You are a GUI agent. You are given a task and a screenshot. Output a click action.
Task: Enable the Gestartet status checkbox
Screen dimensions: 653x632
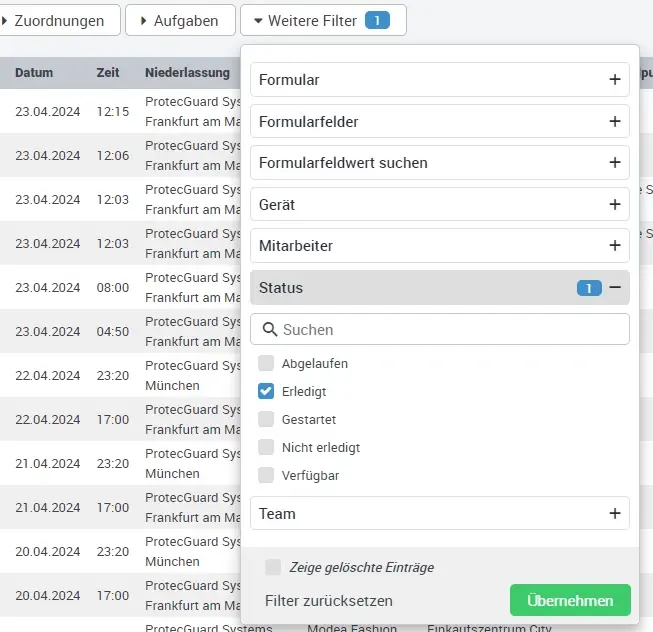pos(266,419)
